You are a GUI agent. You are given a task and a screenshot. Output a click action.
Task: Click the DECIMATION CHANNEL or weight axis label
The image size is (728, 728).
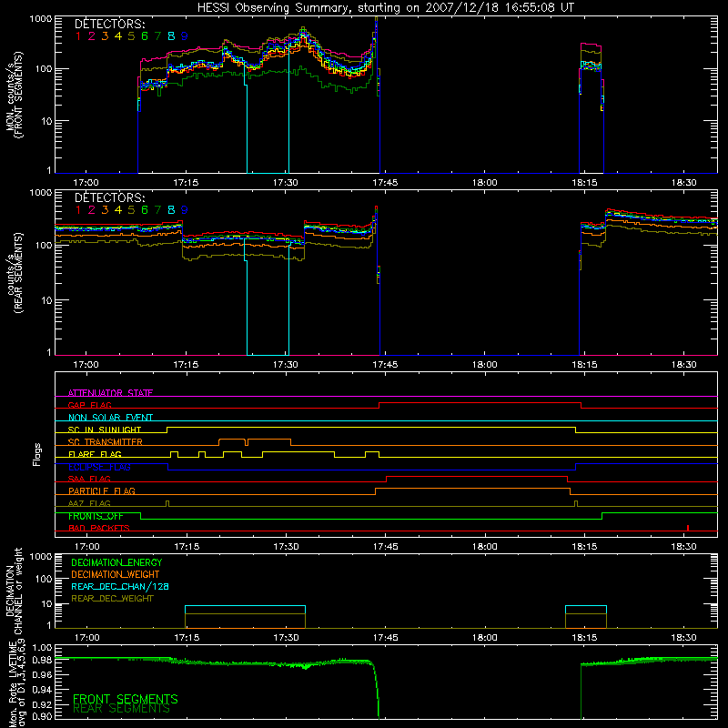[14, 591]
